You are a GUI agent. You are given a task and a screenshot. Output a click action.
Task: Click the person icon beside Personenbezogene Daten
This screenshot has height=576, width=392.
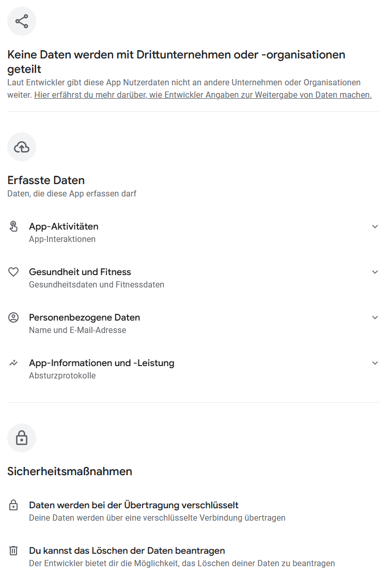[13, 317]
